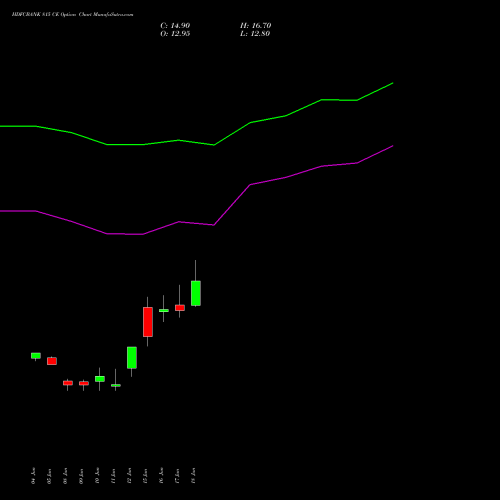
Task: Click the 10 Jun date label
Action: click(x=97, y=476)
